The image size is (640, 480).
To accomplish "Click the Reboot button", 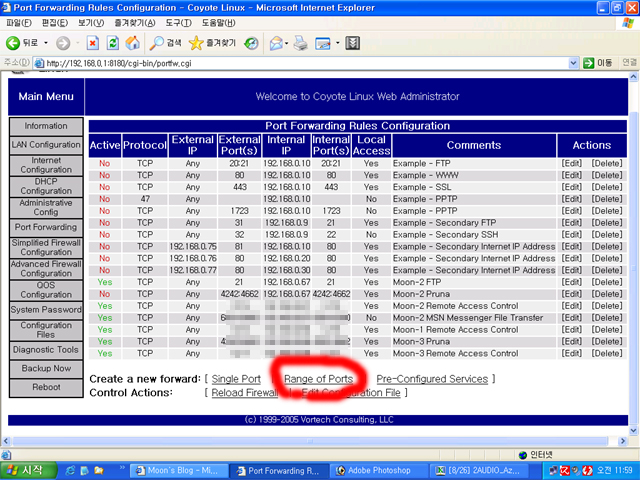I will pos(46,387).
